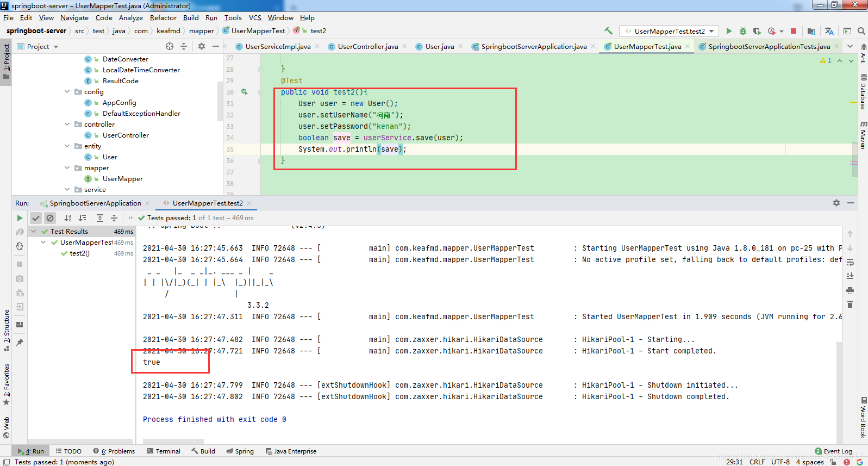Click the build hammer icon

(x=608, y=31)
